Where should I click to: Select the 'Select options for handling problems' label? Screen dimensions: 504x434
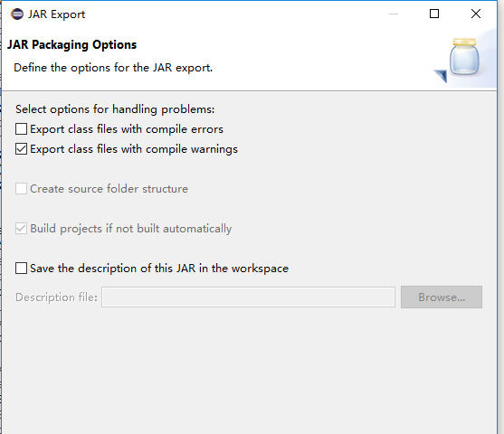(x=115, y=109)
